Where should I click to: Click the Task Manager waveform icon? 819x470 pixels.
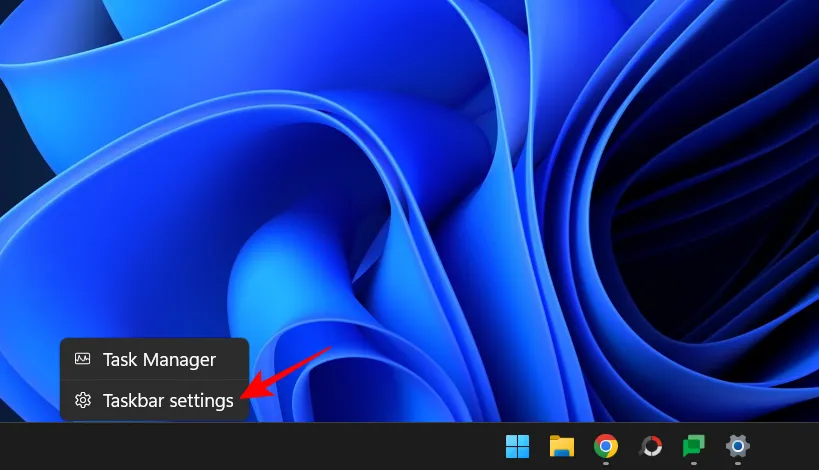(83, 359)
